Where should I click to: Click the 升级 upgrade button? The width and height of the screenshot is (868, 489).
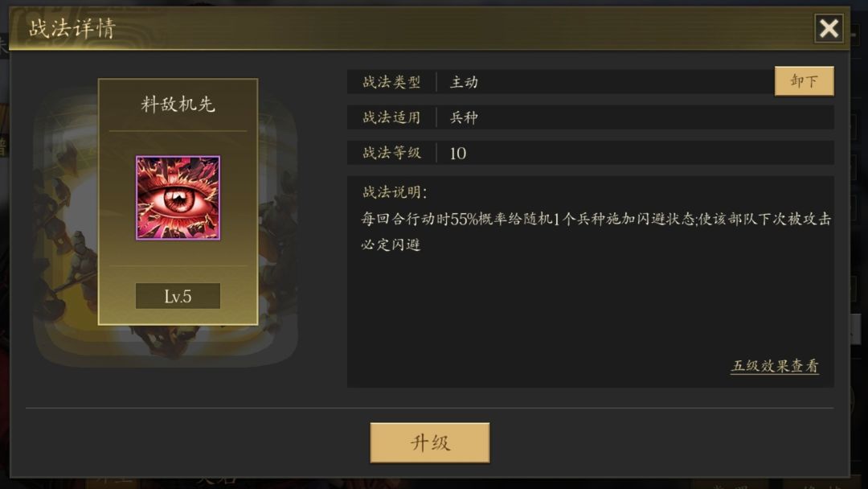point(429,442)
